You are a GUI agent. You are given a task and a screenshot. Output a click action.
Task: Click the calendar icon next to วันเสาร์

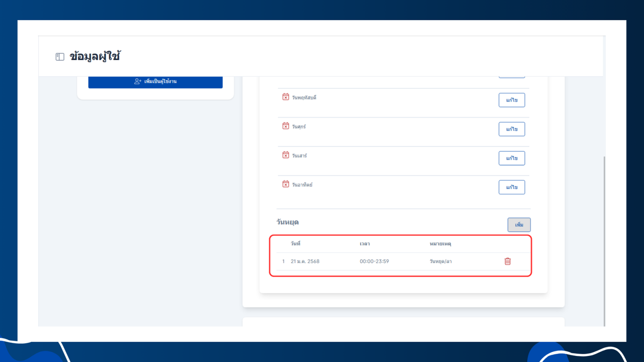click(x=286, y=155)
